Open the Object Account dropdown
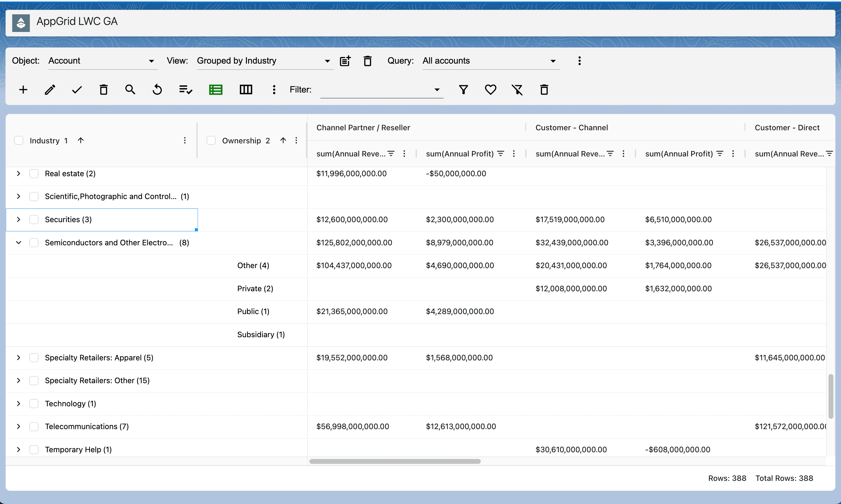The width and height of the screenshot is (841, 504). click(x=102, y=61)
